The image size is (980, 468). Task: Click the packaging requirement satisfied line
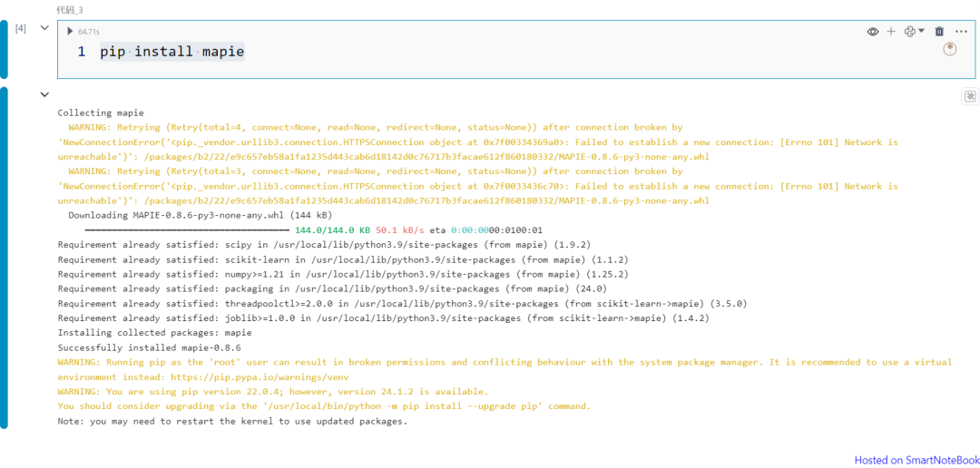tap(332, 288)
